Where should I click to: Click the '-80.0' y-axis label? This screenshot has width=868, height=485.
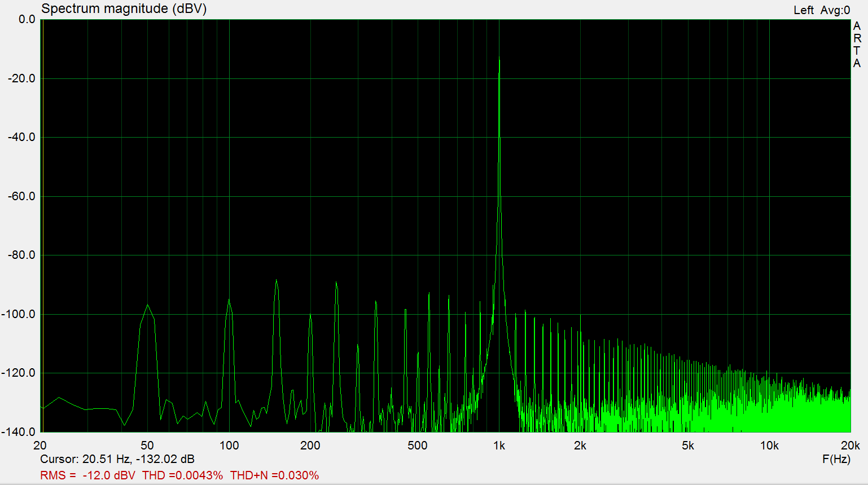(21, 255)
